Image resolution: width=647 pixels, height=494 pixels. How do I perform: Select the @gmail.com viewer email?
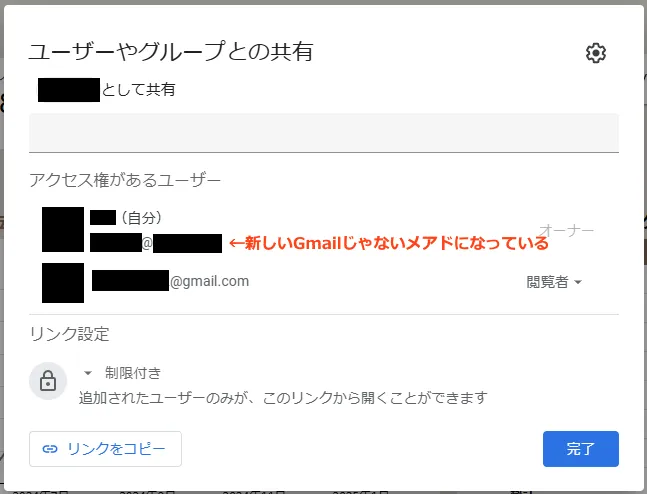pyautogui.click(x=170, y=281)
